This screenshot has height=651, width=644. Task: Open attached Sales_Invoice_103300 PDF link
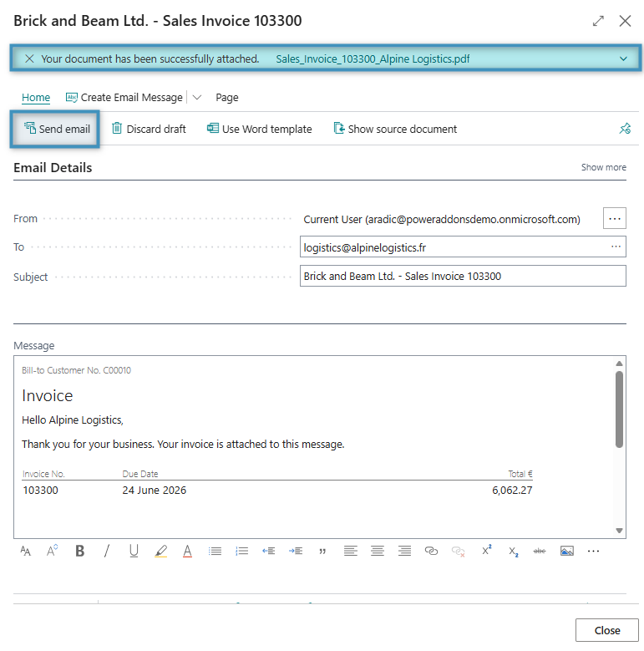[x=373, y=59]
